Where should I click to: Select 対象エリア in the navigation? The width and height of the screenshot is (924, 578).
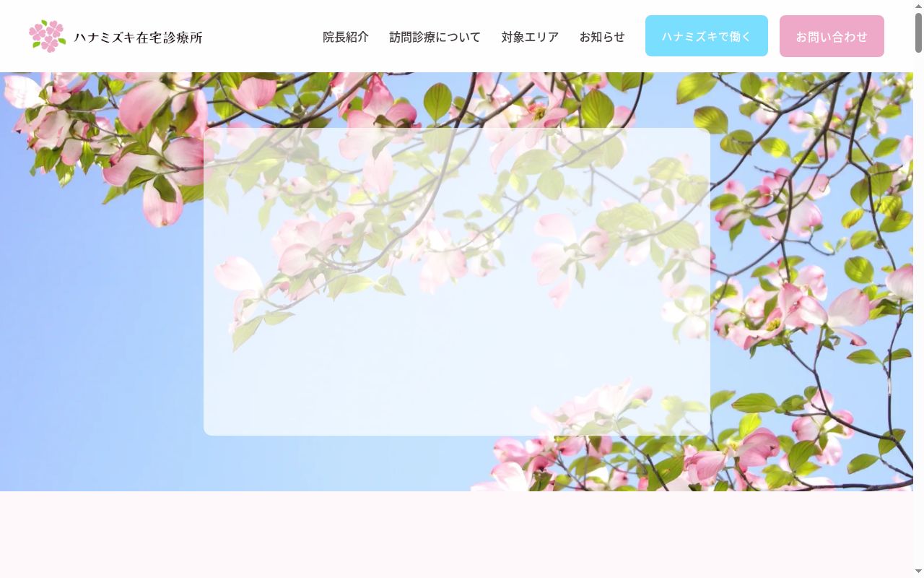click(x=531, y=37)
